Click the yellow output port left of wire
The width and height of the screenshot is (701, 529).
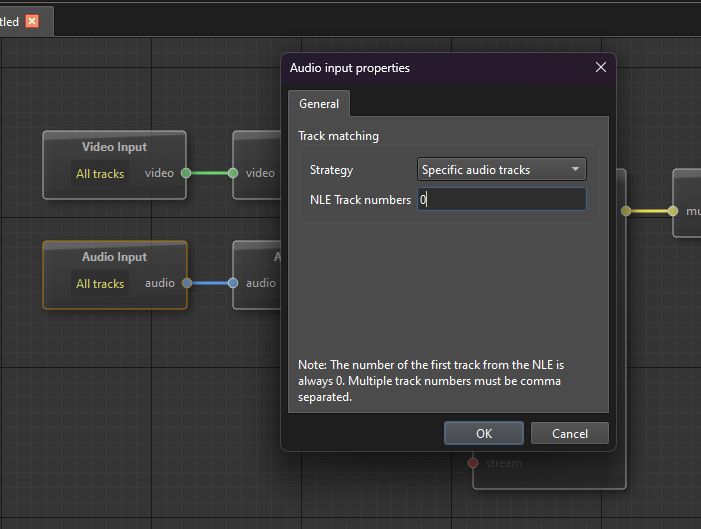(626, 211)
